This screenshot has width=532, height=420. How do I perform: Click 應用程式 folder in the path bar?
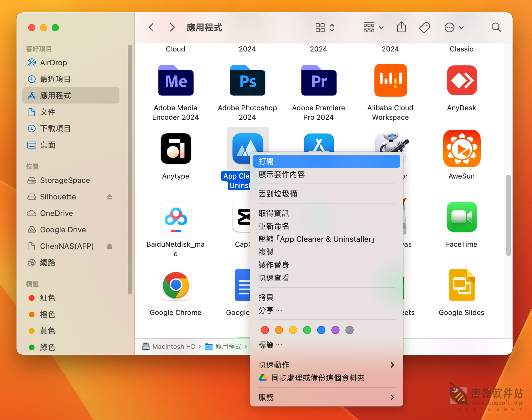223,346
